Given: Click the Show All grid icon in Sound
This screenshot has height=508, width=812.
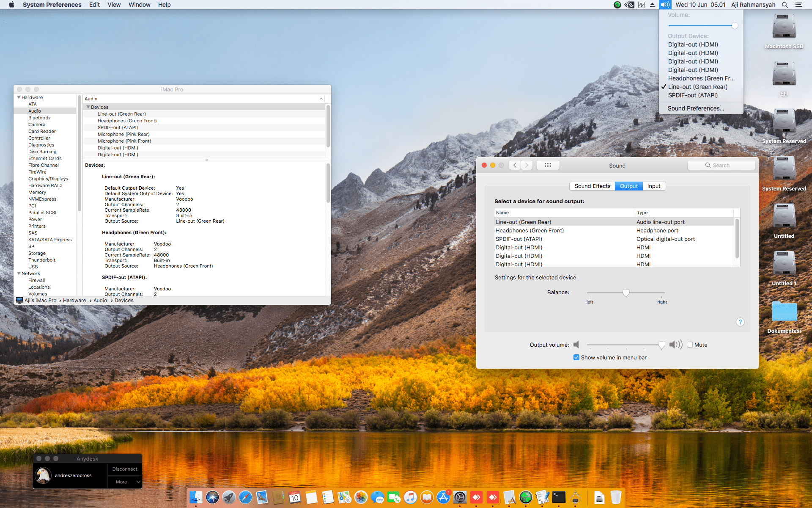Looking at the screenshot, I should click(x=548, y=165).
